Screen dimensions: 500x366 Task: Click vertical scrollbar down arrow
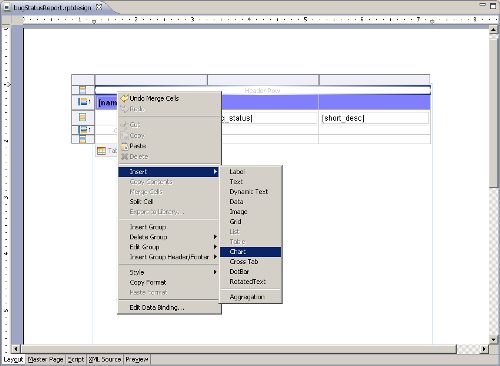493,340
